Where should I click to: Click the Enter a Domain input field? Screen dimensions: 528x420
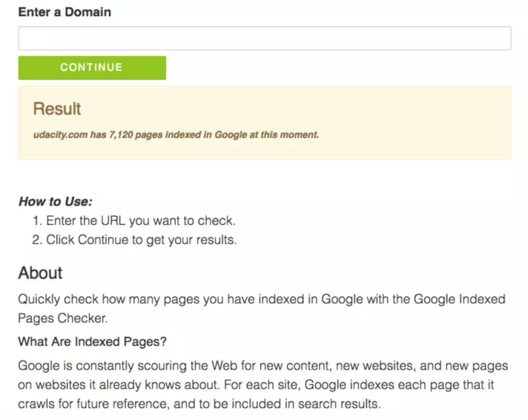tap(264, 39)
